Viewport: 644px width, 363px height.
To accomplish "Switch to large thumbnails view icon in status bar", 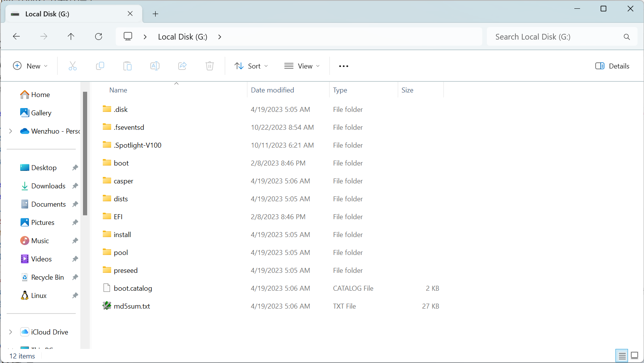I will (634, 356).
